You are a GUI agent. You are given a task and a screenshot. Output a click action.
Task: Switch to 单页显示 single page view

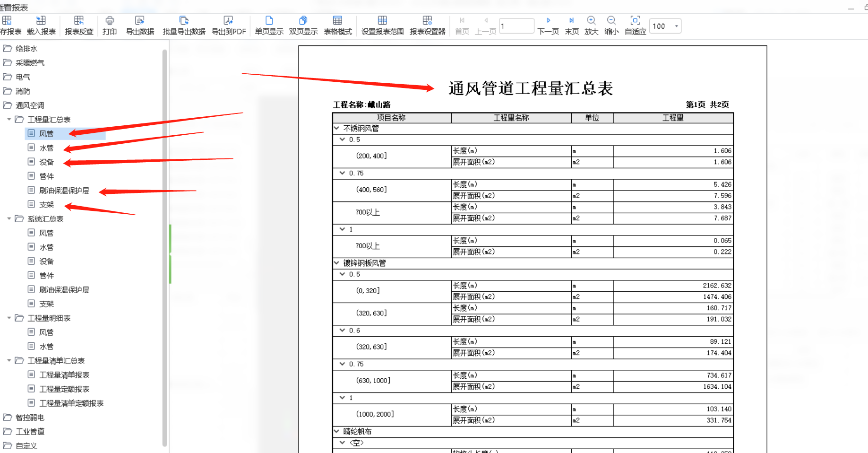269,26
